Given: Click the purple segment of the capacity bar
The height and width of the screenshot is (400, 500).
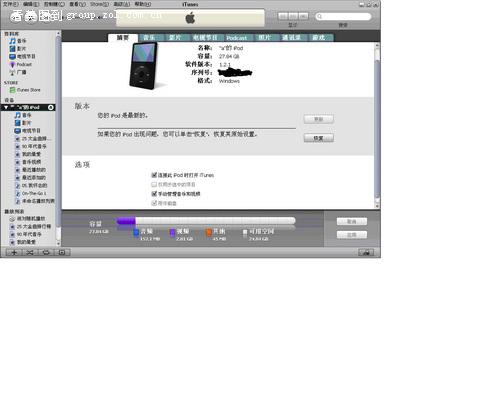Looking at the screenshot, I should coord(126,221).
